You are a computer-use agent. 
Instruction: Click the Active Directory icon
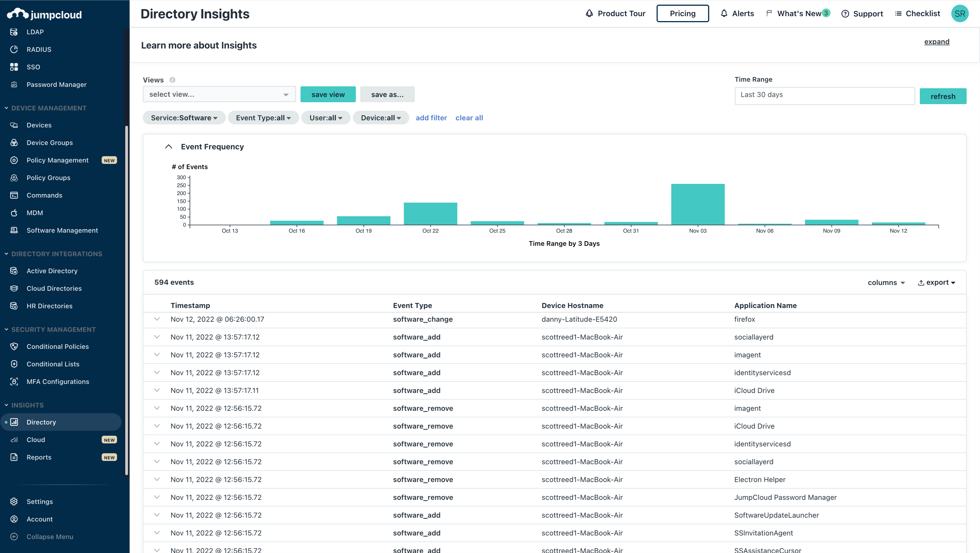tap(14, 271)
